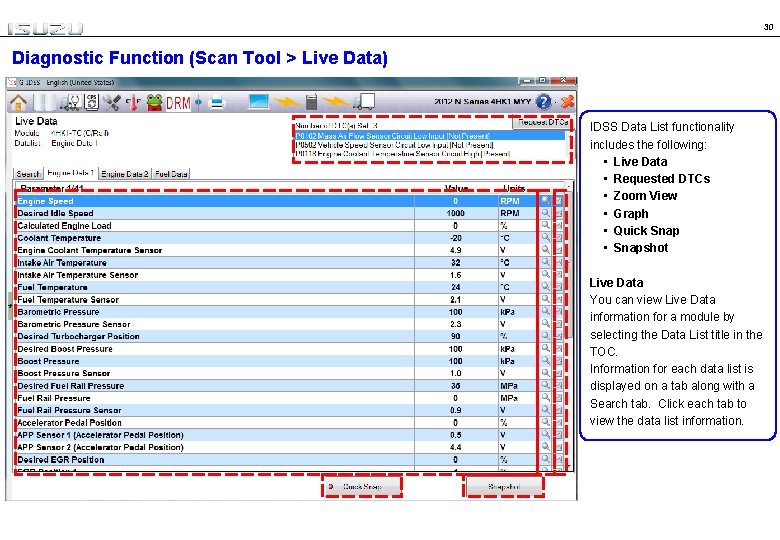Click the 1000 value of Desired Idle Speed
This screenshot has width=780, height=540.
click(455, 213)
